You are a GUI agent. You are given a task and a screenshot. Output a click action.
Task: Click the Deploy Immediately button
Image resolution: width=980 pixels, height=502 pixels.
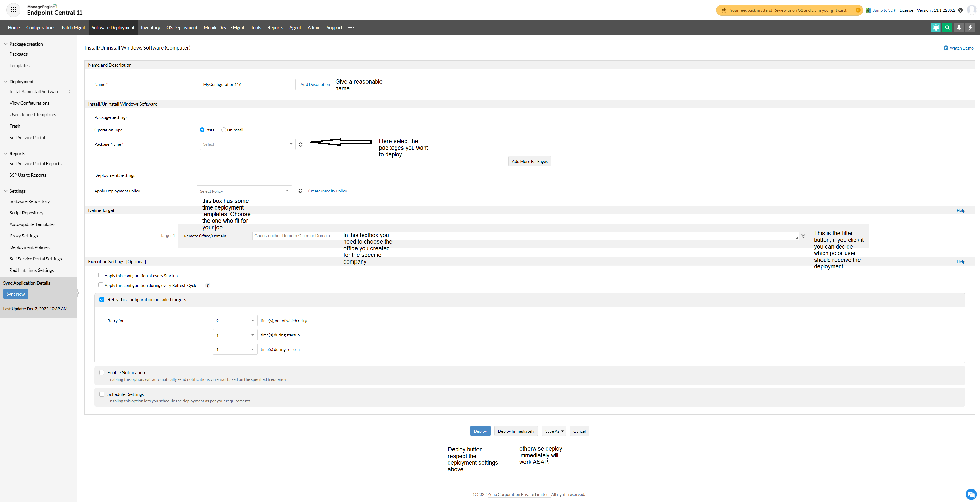[x=516, y=431]
